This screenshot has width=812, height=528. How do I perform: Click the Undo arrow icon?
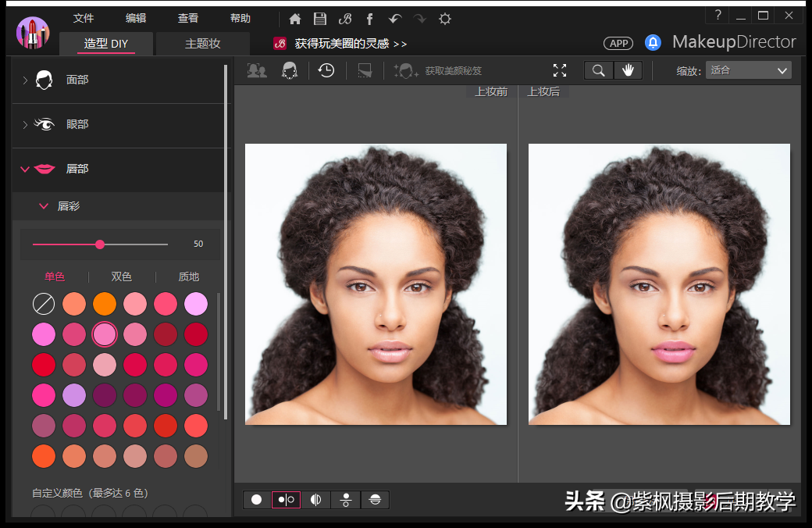[394, 19]
